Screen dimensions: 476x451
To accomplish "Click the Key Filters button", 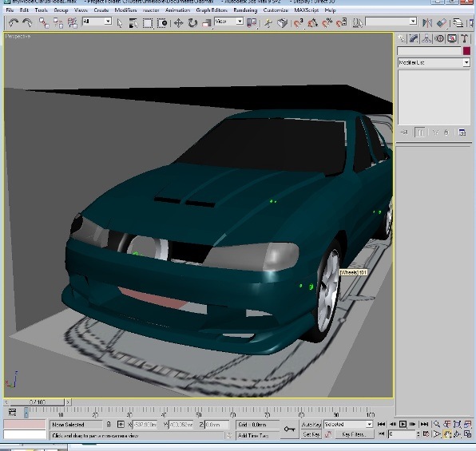I will (354, 434).
